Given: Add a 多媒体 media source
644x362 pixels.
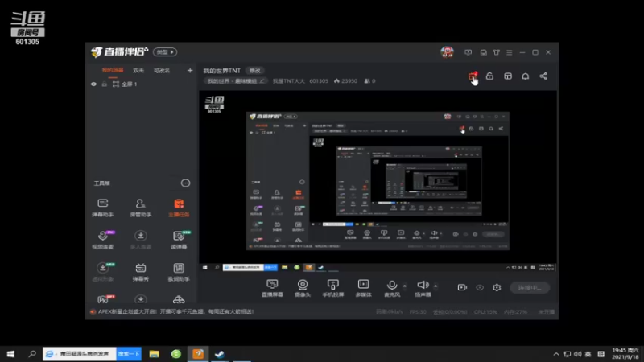Looking at the screenshot, I should point(364,288).
